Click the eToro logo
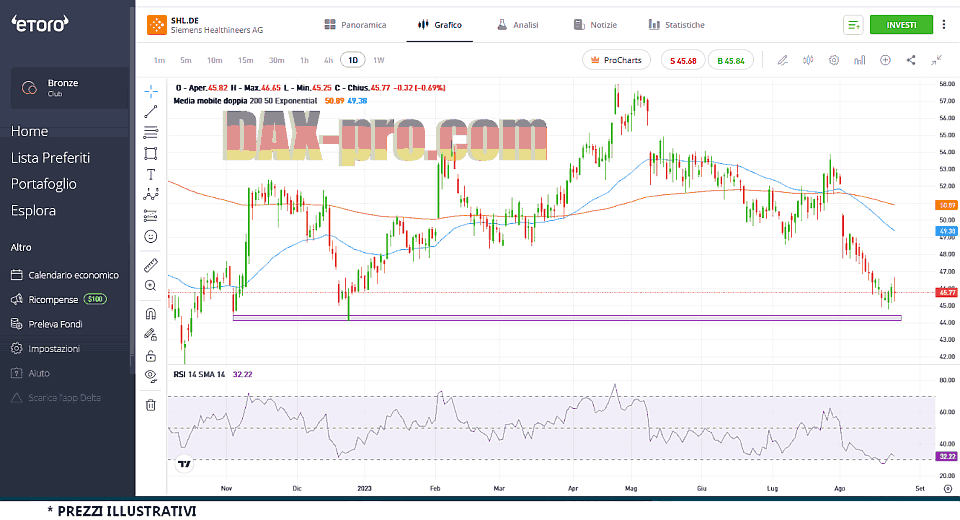This screenshot has width=960, height=520. 40,24
